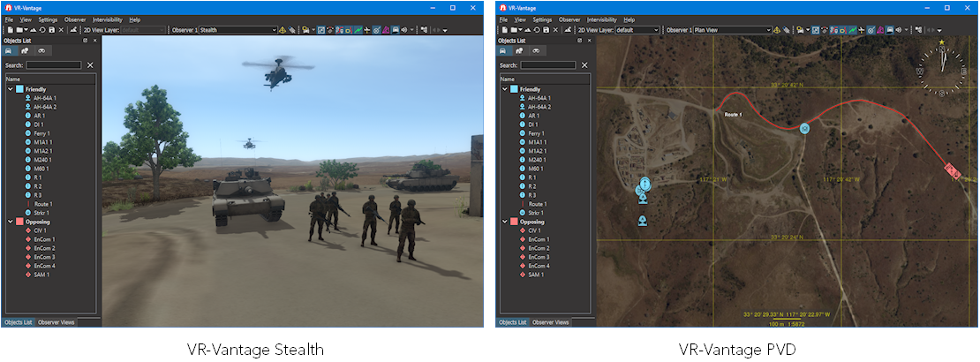Click the open folder icon in the Stealth window
The width and height of the screenshot is (980, 362).
pos(19,30)
